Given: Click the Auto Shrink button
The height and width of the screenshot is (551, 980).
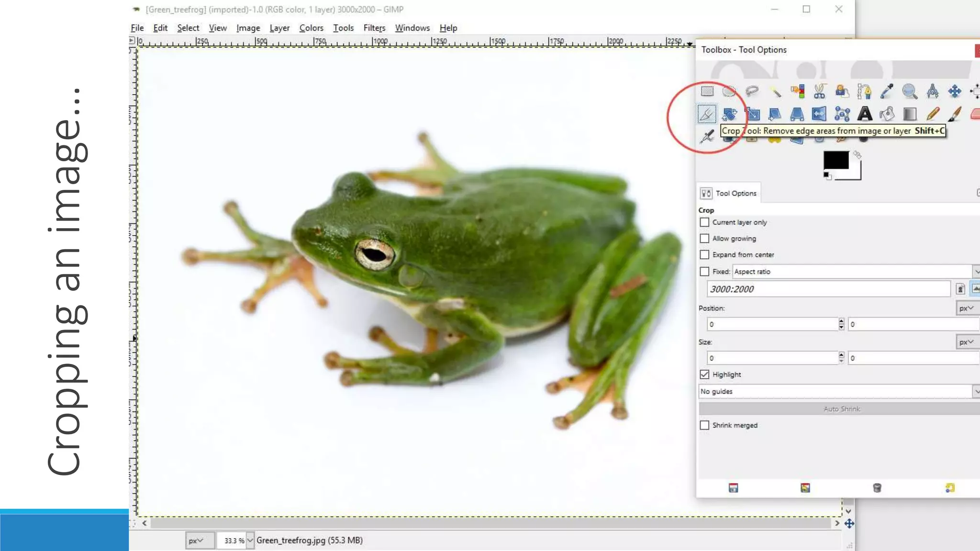Looking at the screenshot, I should [841, 409].
